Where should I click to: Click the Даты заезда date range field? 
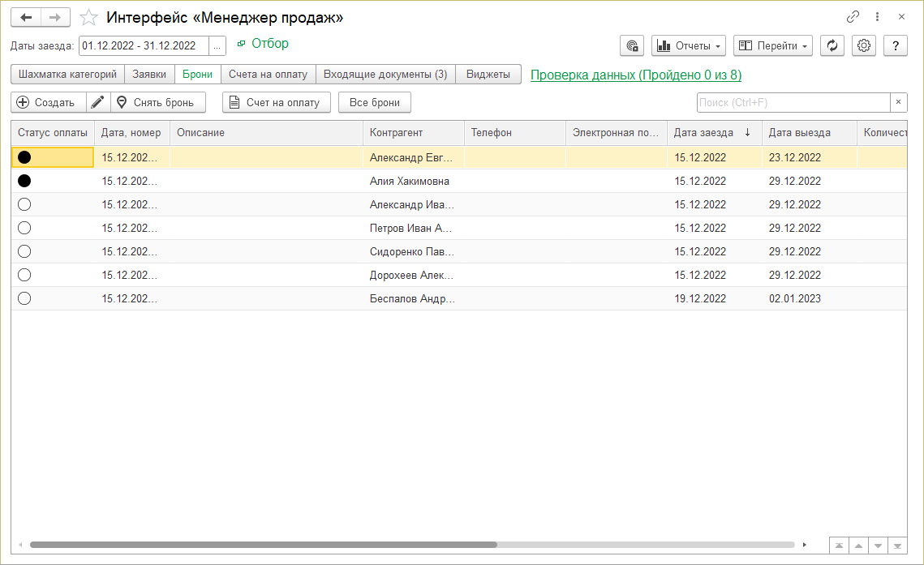(x=144, y=46)
